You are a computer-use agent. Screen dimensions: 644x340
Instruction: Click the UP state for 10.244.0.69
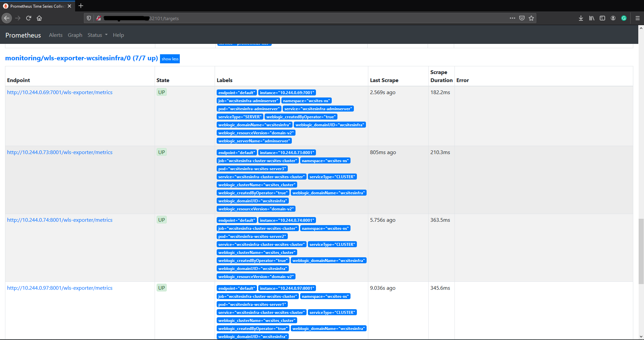pyautogui.click(x=162, y=92)
